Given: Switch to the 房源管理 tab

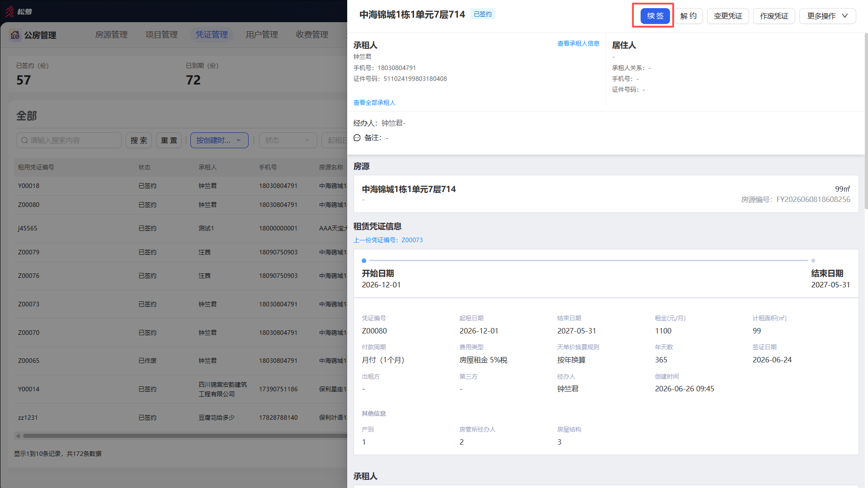Looking at the screenshot, I should click(111, 35).
